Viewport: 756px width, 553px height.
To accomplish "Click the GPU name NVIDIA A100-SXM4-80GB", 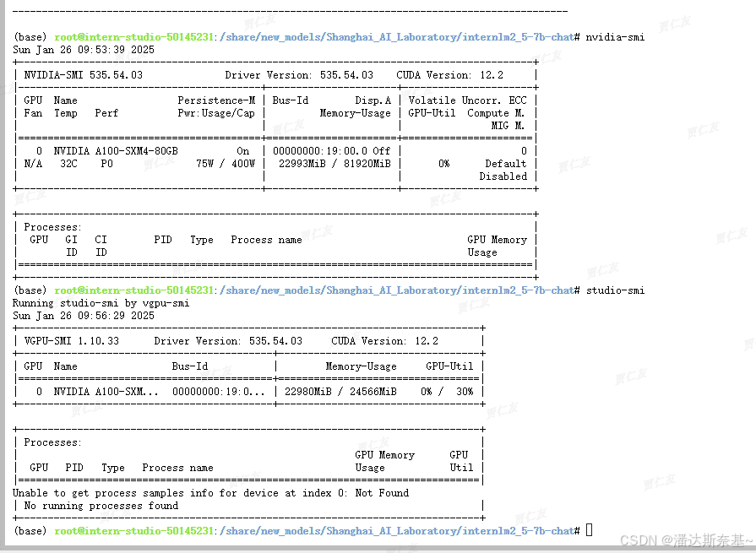I will click(116, 151).
